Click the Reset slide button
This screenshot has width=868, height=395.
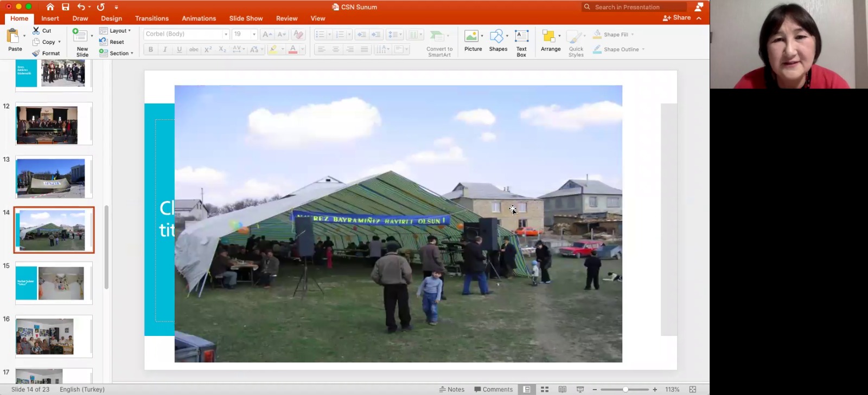[x=112, y=42]
